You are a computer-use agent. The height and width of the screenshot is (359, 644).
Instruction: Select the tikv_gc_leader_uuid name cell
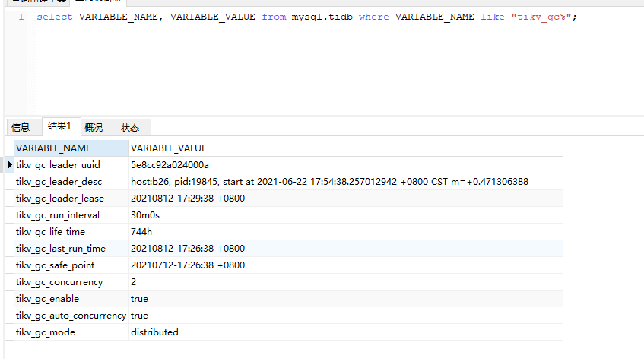point(58,165)
